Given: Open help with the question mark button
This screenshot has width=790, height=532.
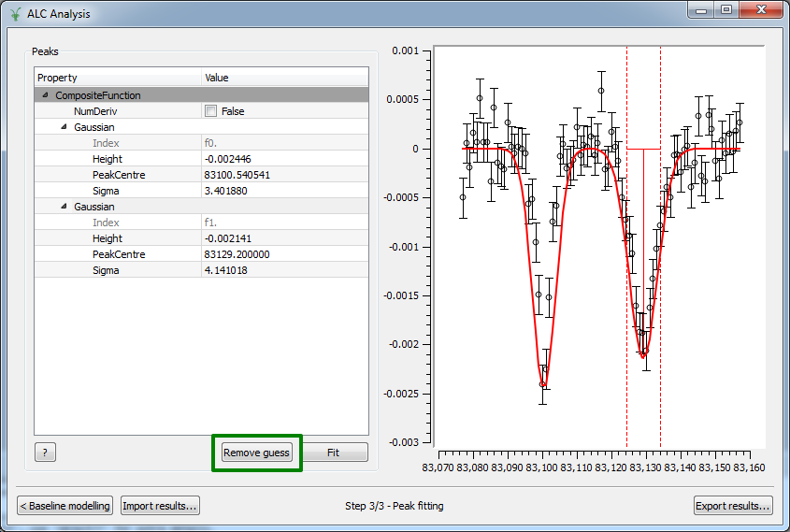Looking at the screenshot, I should tap(45, 453).
